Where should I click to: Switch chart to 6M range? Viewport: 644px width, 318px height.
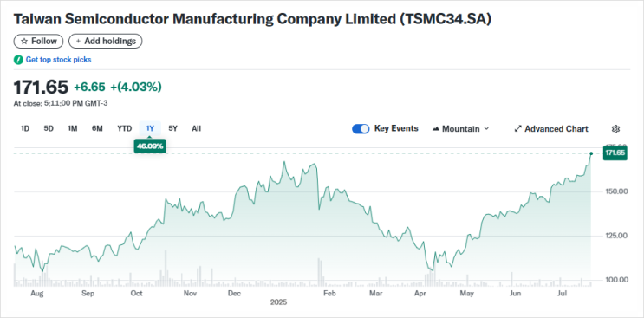tap(97, 129)
